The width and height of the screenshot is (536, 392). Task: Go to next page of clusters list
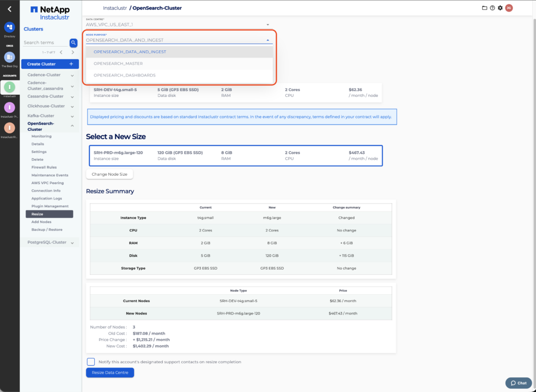(x=73, y=52)
